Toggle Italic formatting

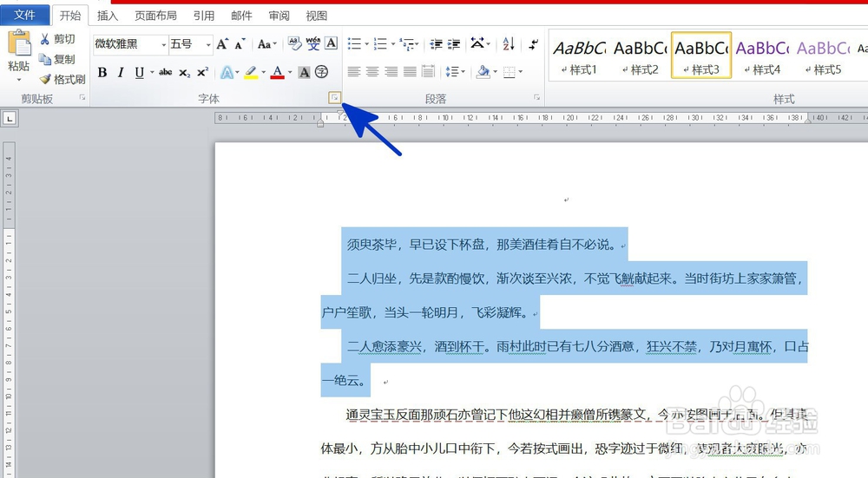[120, 73]
